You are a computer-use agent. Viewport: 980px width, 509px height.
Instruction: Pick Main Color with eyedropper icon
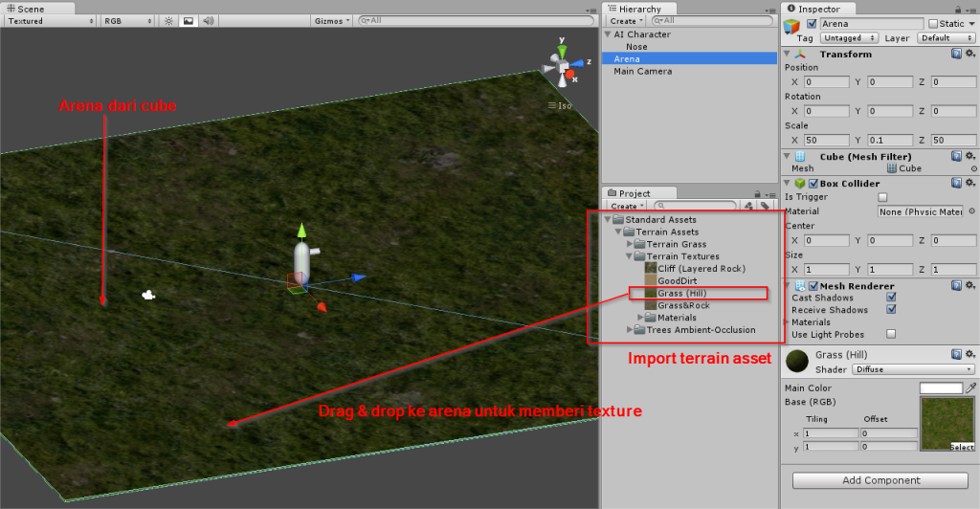tap(970, 387)
